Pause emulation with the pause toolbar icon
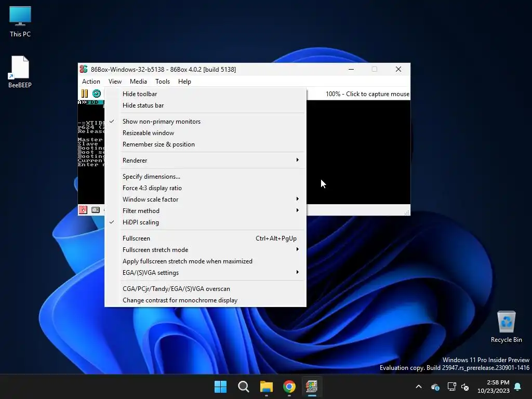Image resolution: width=532 pixels, height=399 pixels. [x=85, y=94]
